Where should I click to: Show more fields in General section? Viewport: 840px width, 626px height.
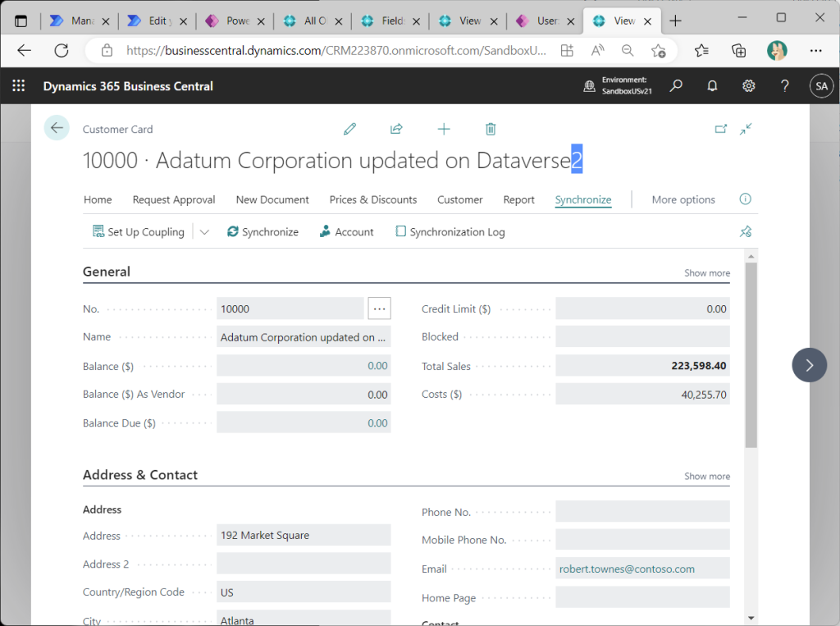pyautogui.click(x=706, y=273)
